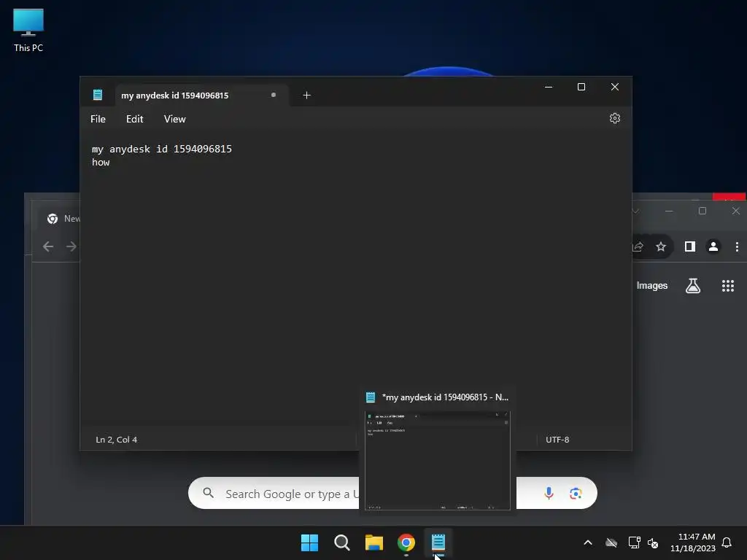This screenshot has height=560, width=747.
Task: Click the magnifier icon in Google search box
Action: pyautogui.click(x=208, y=493)
